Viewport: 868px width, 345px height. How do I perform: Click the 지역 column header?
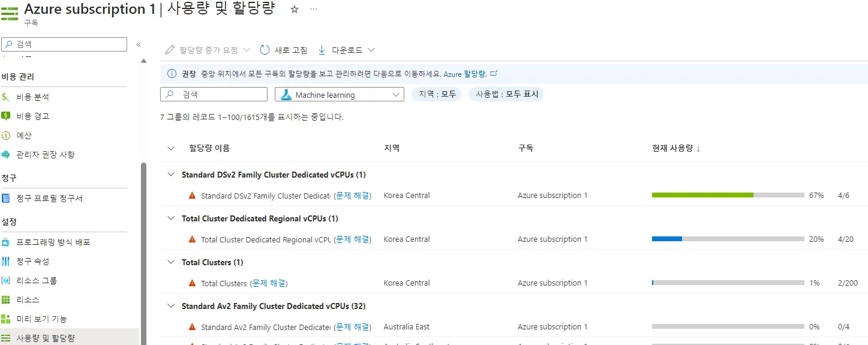click(x=392, y=148)
